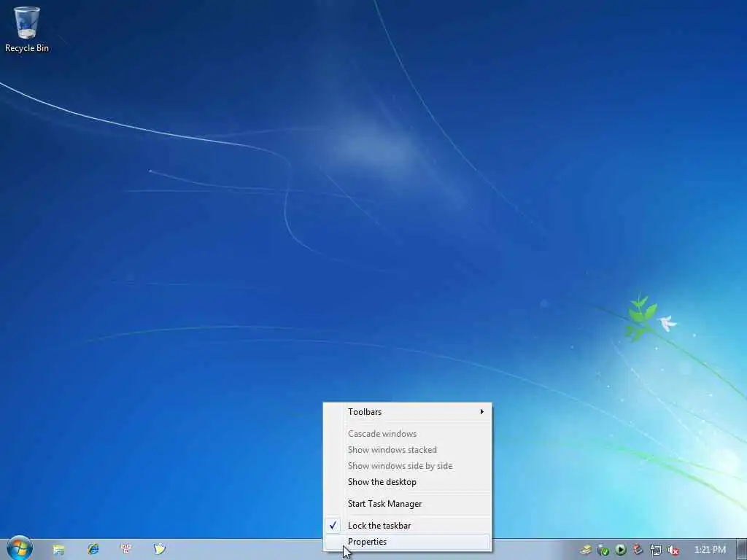
Task: Select Toolbars in the context menu
Action: tap(407, 412)
